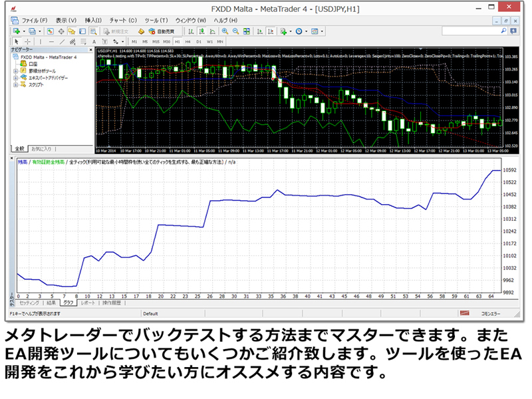Screen dimensions: 532x399
Task: Click the arrows objects tool icon
Action: pos(116,42)
